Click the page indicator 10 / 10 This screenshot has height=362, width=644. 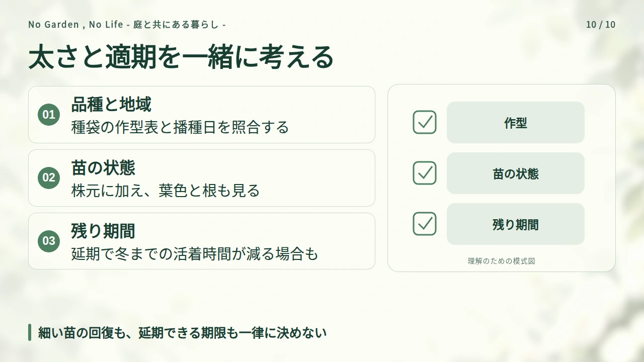tap(601, 25)
